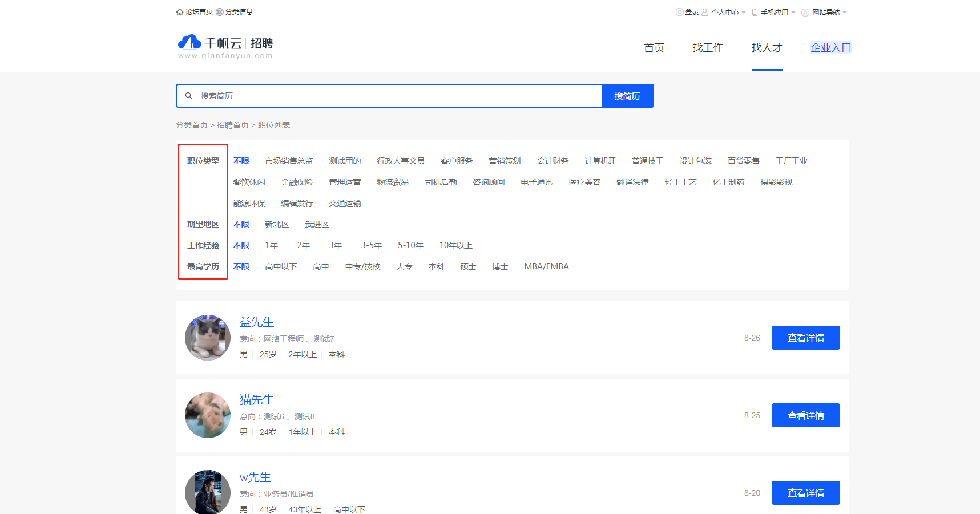Filter education by 大专
Screen dimensions: 980x514
[x=405, y=266]
